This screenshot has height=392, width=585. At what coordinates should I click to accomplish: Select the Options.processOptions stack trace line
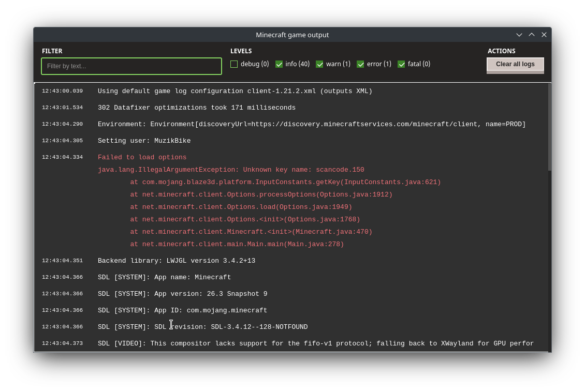[261, 194]
